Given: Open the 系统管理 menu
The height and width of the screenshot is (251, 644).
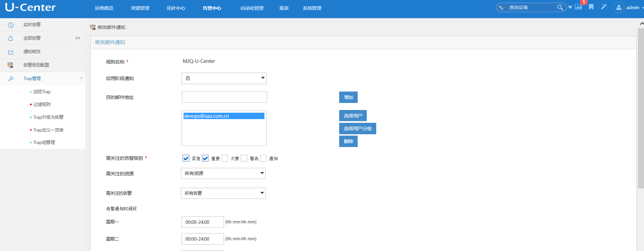Looking at the screenshot, I should [x=312, y=8].
